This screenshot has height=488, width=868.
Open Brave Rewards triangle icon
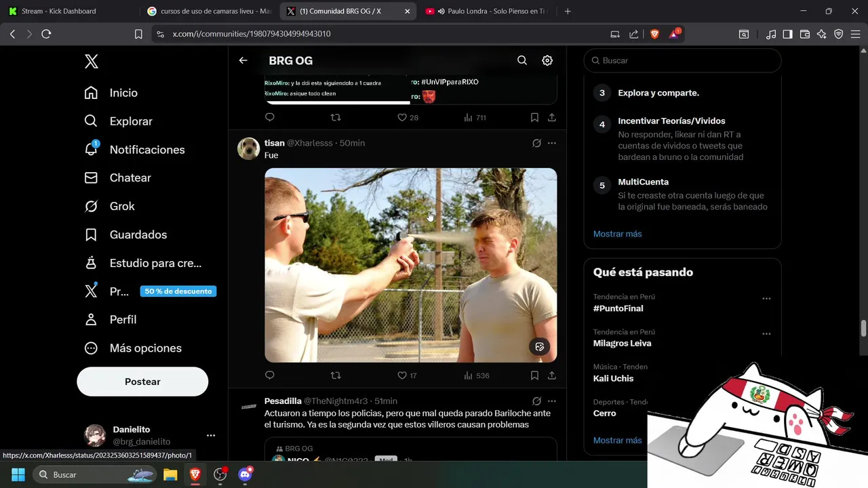click(675, 34)
